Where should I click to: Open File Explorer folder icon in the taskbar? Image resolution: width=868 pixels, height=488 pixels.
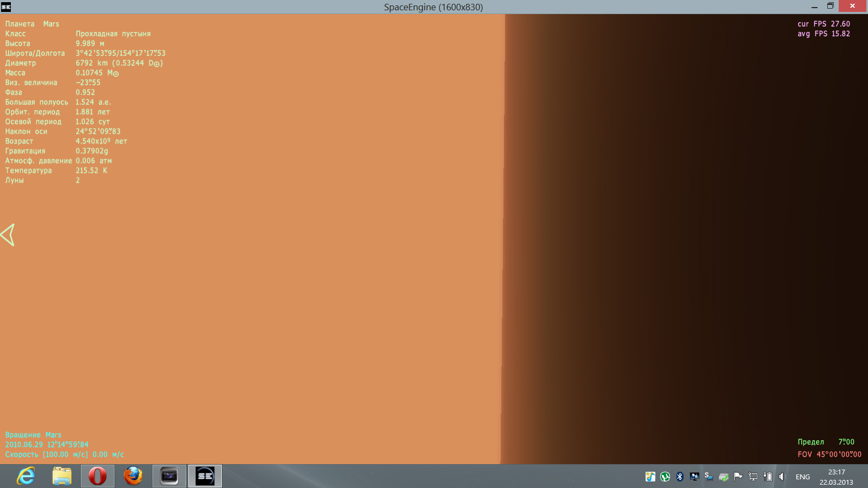[x=62, y=476]
